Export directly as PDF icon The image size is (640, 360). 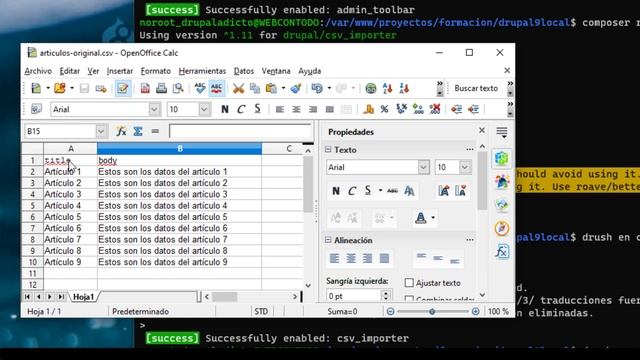145,88
